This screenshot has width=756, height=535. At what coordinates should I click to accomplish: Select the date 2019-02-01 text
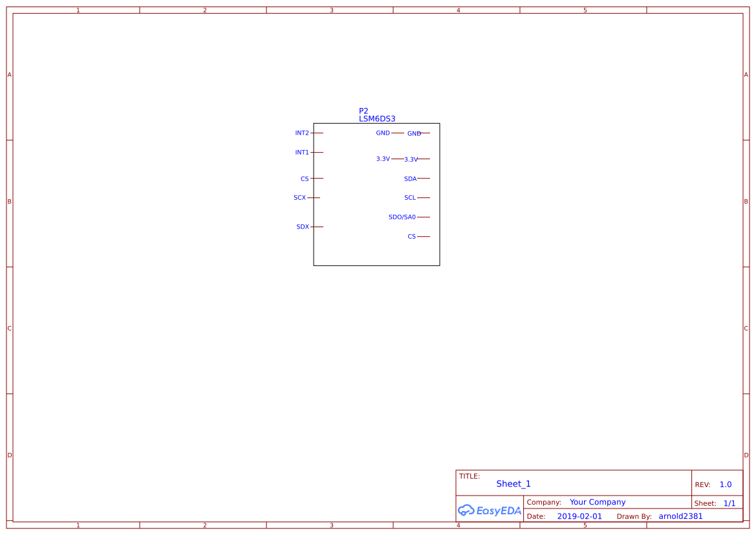pyautogui.click(x=579, y=516)
